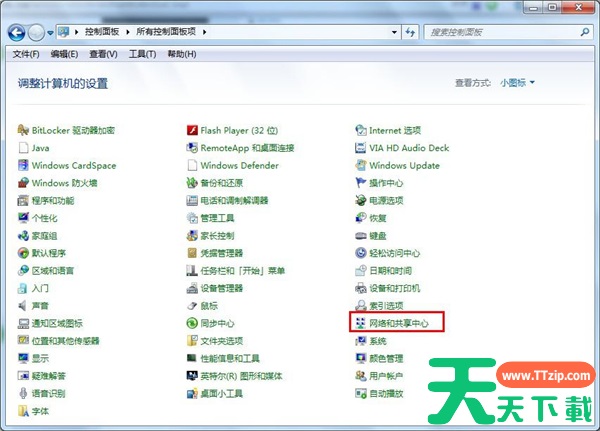
Task: Open the 用户帐户 link
Action: click(386, 376)
